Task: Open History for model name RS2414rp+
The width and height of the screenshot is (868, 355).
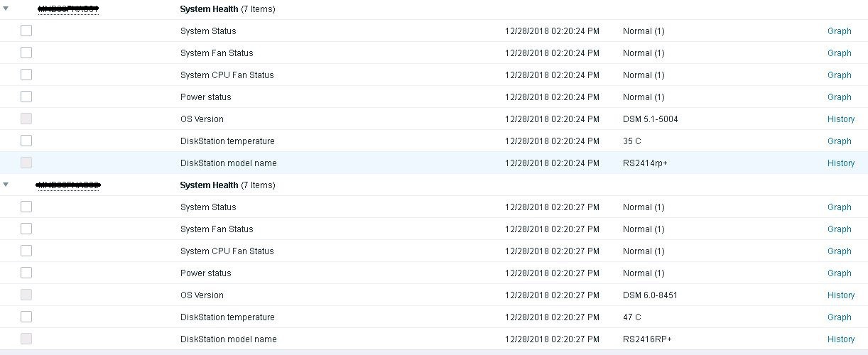Action: tap(840, 163)
